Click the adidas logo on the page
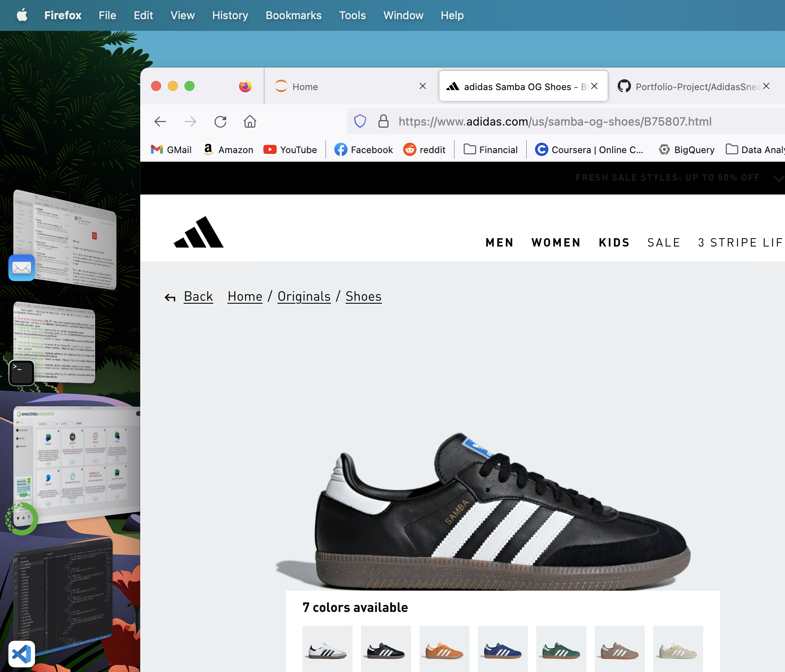Viewport: 785px width, 672px height. point(199,232)
